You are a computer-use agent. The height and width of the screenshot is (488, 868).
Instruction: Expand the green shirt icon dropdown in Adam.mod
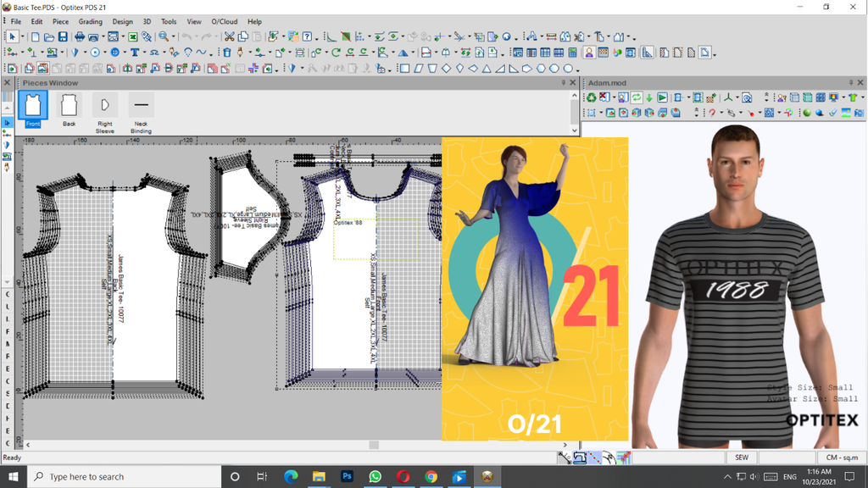(862, 98)
